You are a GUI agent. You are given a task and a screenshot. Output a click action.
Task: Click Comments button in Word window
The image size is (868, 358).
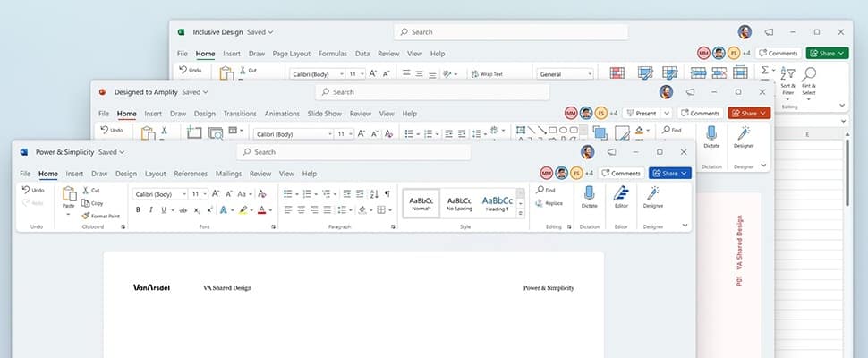[621, 174]
